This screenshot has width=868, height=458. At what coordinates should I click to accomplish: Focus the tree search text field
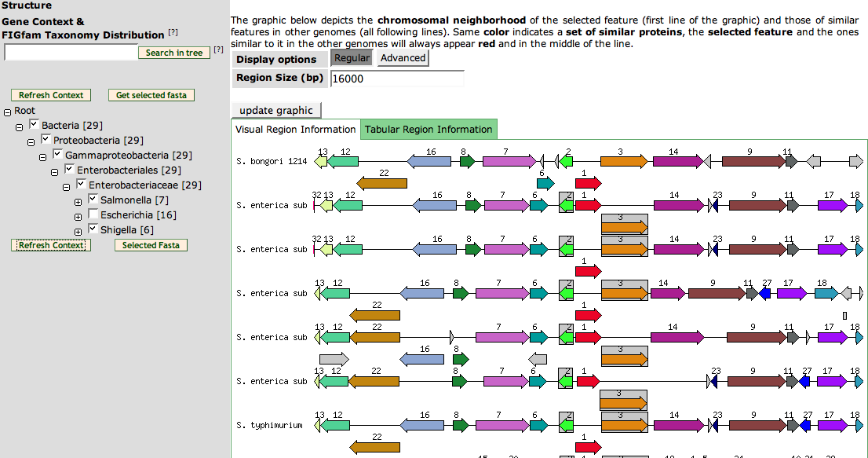(71, 53)
